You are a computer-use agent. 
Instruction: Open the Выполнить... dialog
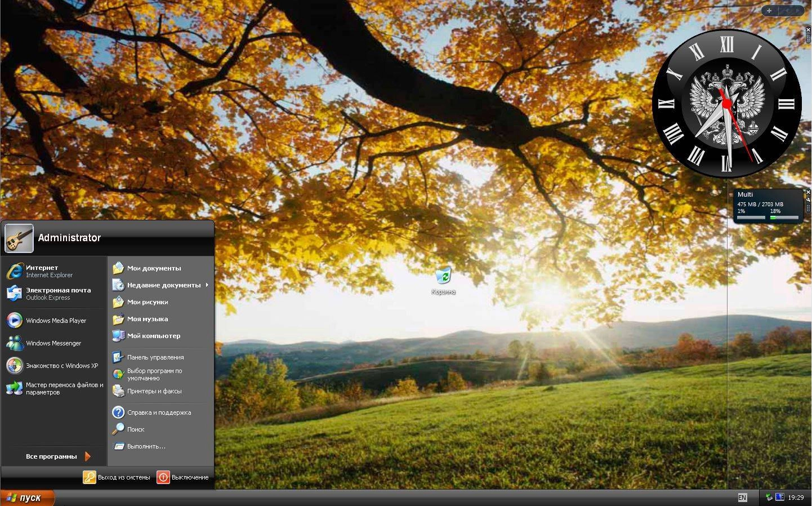click(160, 446)
